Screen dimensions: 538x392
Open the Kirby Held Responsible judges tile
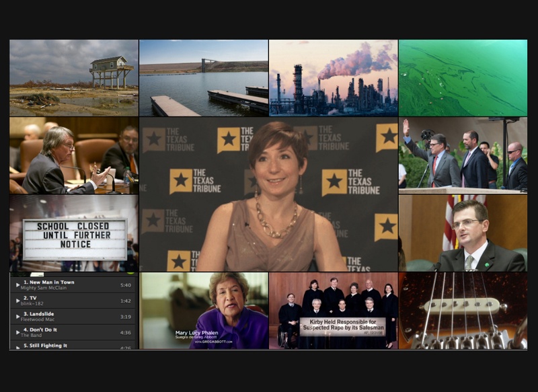click(x=333, y=311)
